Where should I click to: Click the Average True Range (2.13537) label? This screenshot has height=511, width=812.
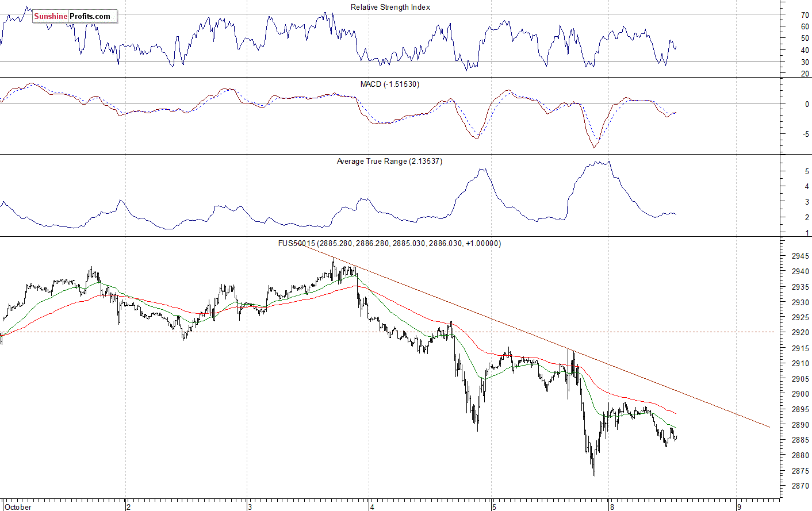click(389, 161)
